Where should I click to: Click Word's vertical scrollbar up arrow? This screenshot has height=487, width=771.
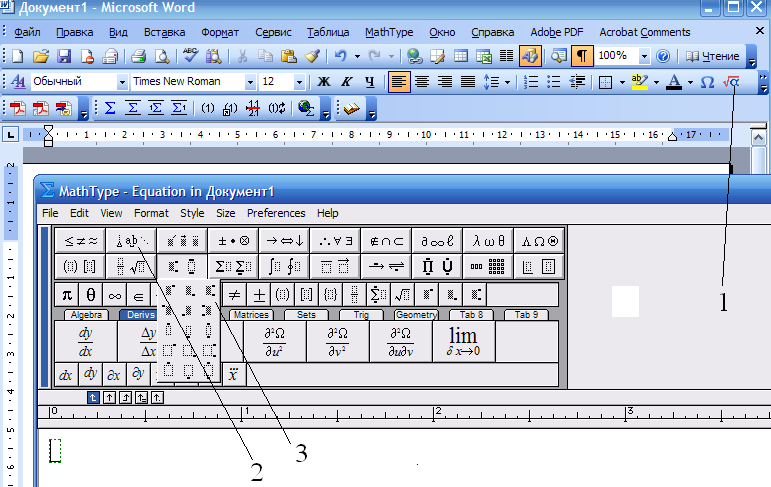tap(759, 138)
